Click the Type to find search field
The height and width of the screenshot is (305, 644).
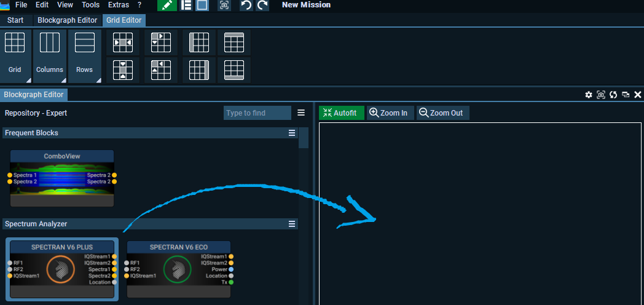pos(257,113)
